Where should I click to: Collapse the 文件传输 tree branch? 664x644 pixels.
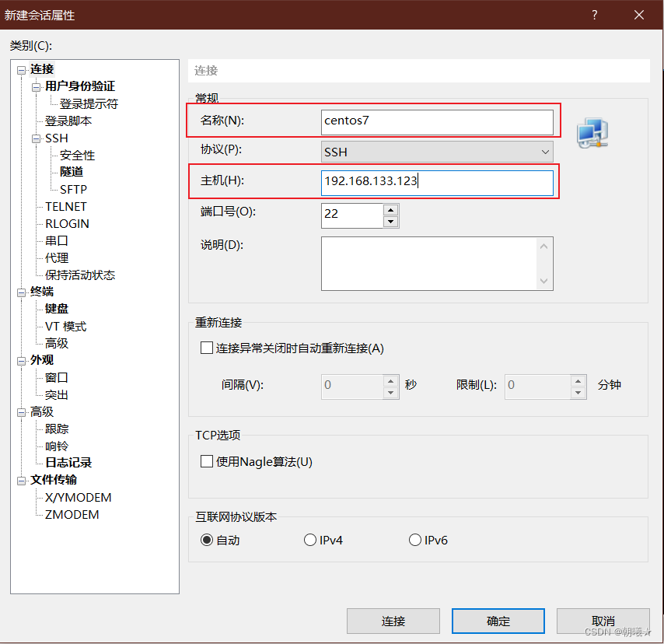(22, 480)
